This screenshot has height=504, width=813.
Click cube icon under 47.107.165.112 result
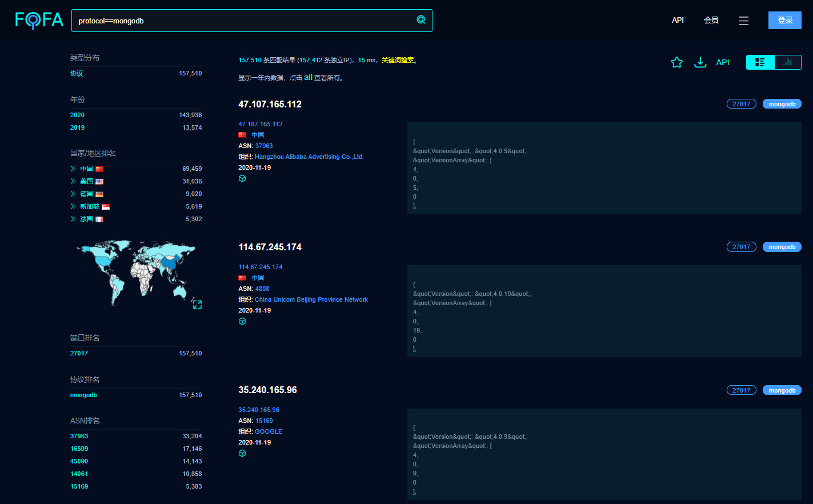pyautogui.click(x=242, y=178)
